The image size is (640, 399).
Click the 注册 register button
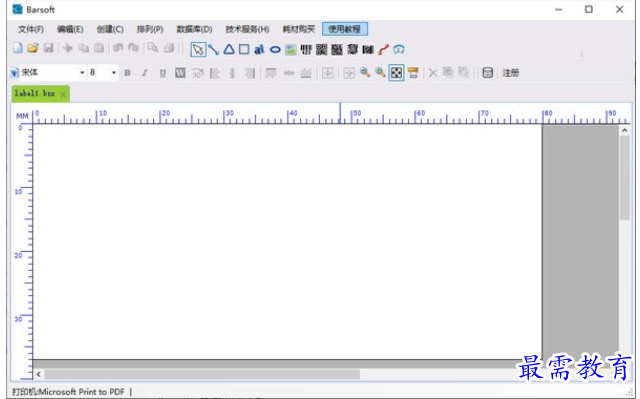point(511,73)
